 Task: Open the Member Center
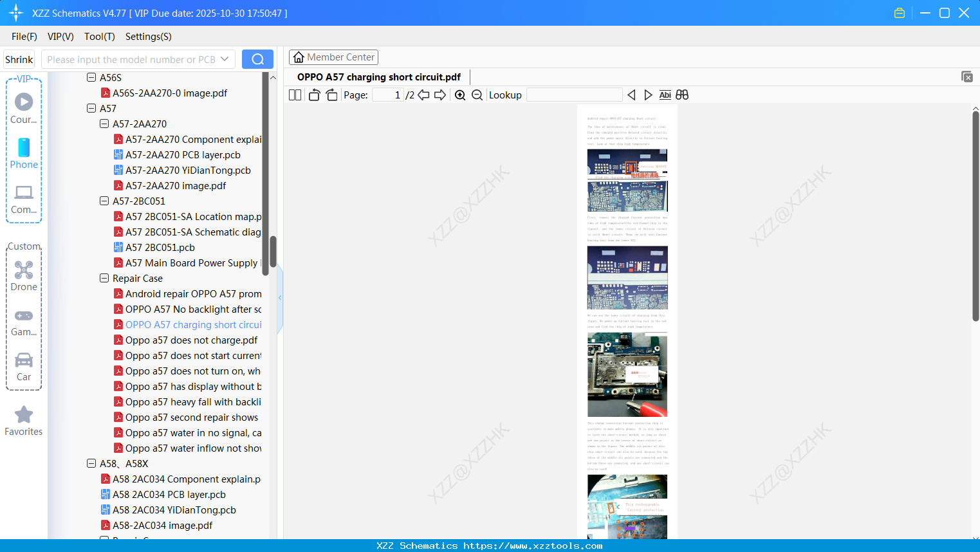333,57
